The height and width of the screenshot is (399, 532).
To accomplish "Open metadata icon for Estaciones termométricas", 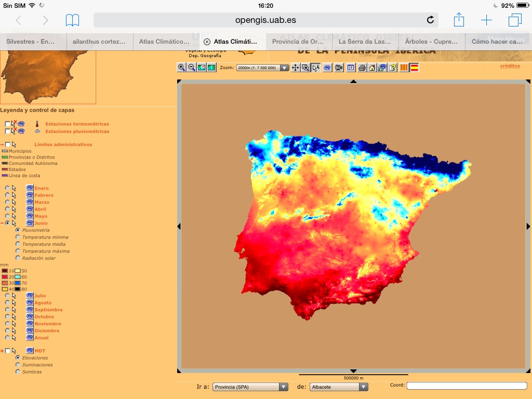I will coord(21,124).
